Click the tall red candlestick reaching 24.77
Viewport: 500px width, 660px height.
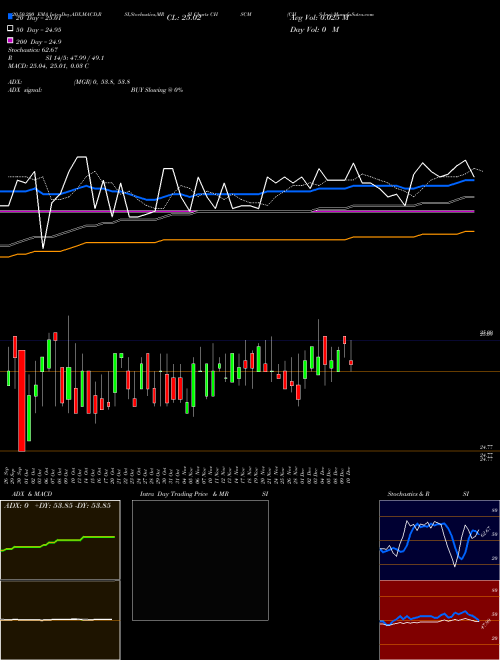(22, 401)
